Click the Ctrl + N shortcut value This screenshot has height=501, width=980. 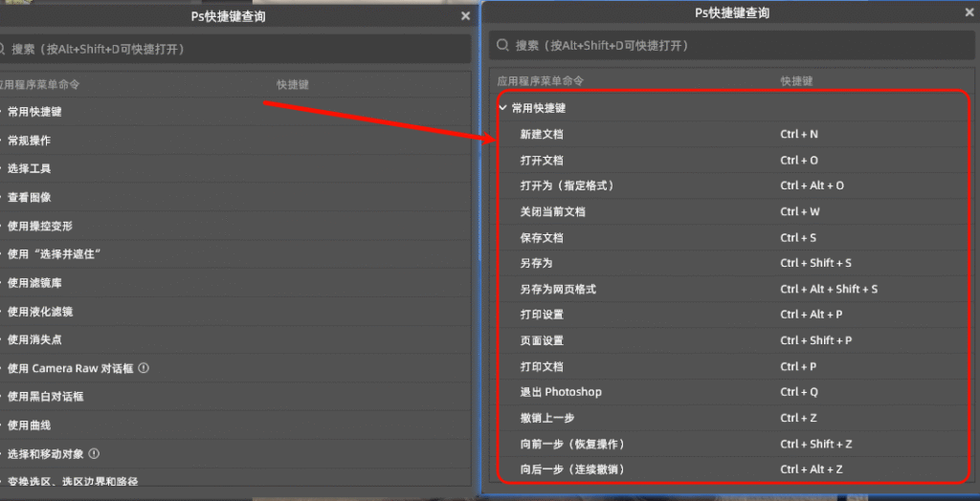pyautogui.click(x=799, y=134)
